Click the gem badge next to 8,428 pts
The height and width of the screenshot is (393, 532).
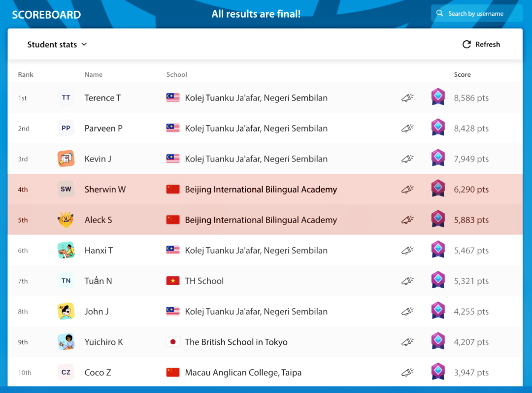(438, 127)
